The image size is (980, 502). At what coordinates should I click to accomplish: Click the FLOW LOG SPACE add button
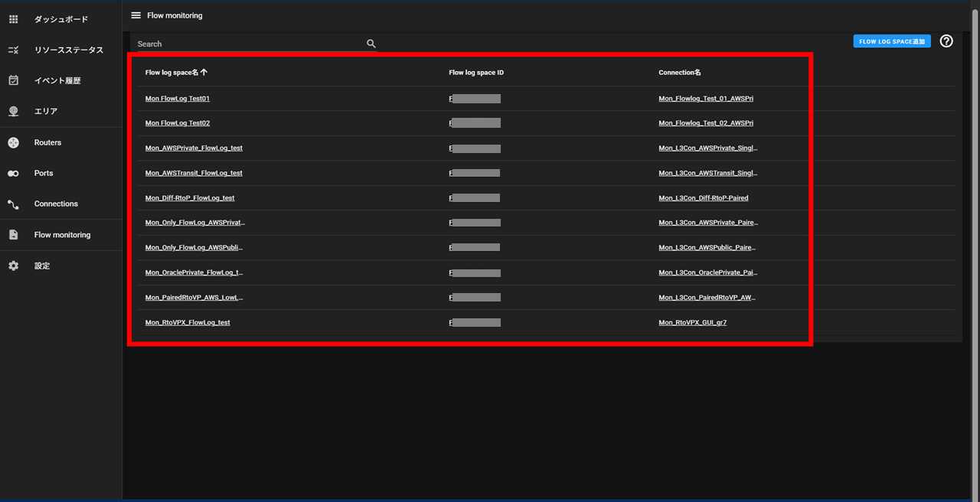click(892, 41)
